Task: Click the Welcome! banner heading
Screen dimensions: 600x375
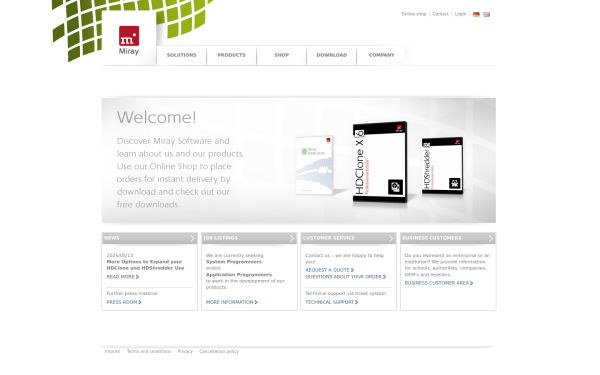Action: pos(157,117)
